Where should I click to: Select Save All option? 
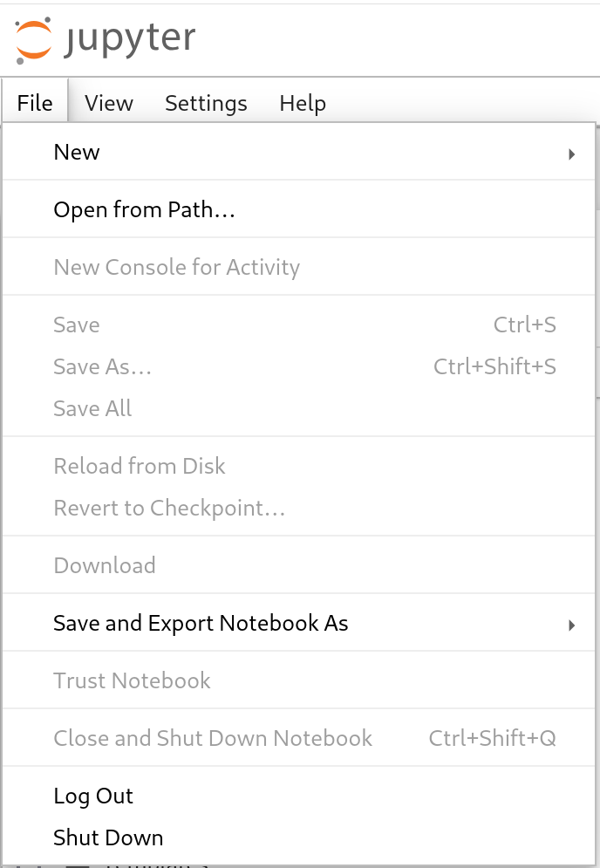92,408
